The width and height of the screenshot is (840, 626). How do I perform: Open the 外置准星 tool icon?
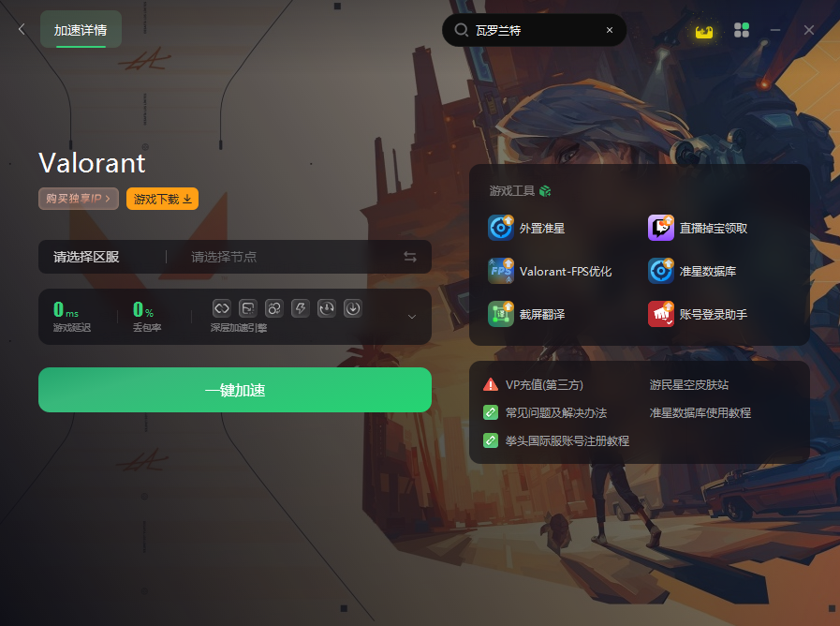coord(501,228)
